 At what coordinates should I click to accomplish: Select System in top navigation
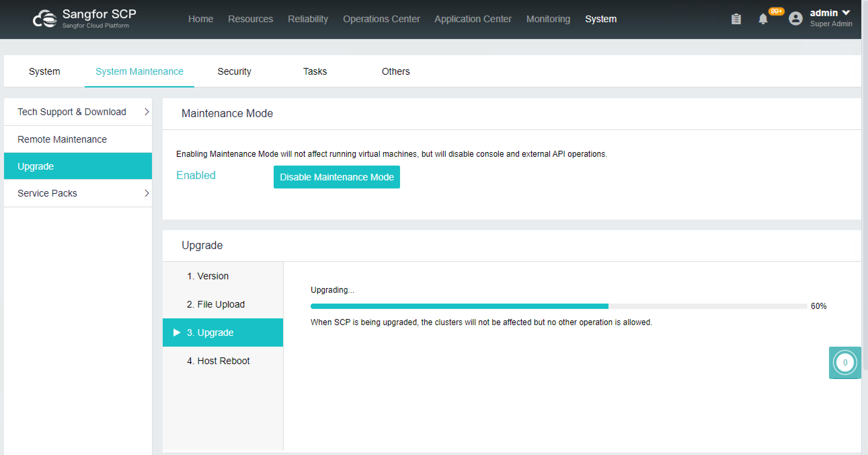(x=601, y=19)
